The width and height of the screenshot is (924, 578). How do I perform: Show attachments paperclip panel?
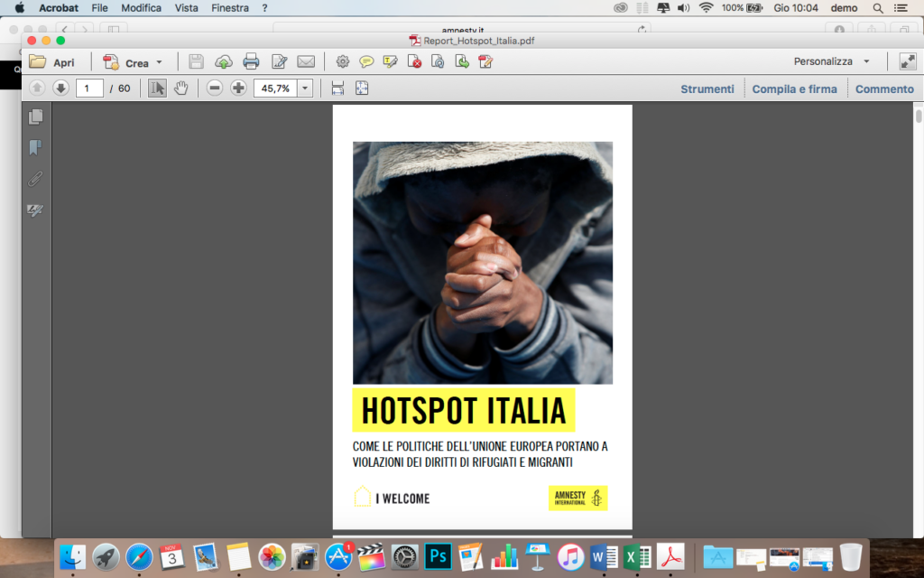[x=35, y=179]
